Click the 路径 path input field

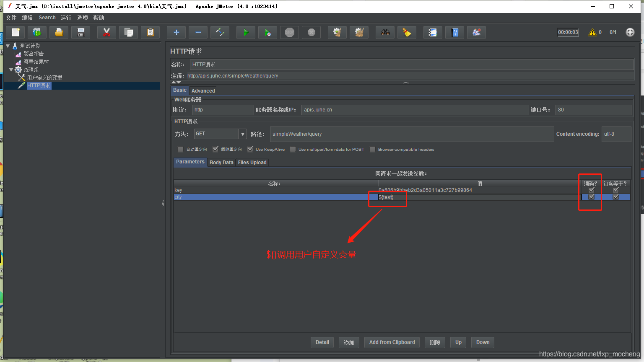click(412, 134)
